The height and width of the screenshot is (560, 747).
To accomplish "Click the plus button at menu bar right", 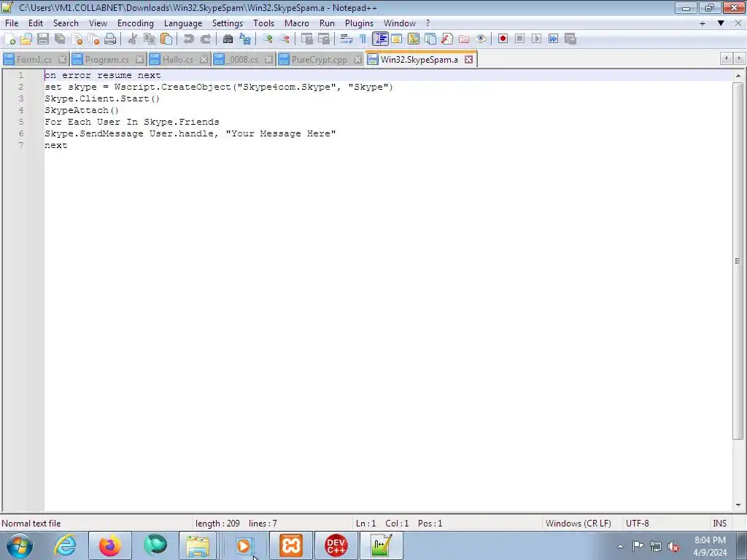I will (x=703, y=23).
